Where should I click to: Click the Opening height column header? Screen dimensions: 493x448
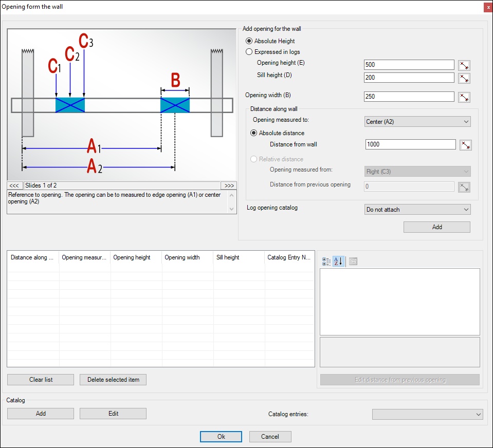[x=136, y=257]
